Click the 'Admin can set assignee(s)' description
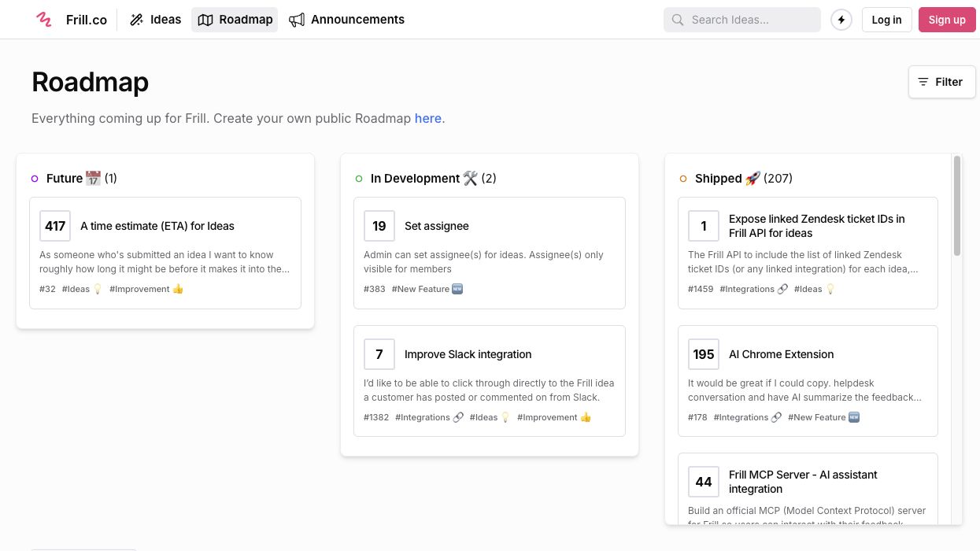 pyautogui.click(x=483, y=262)
